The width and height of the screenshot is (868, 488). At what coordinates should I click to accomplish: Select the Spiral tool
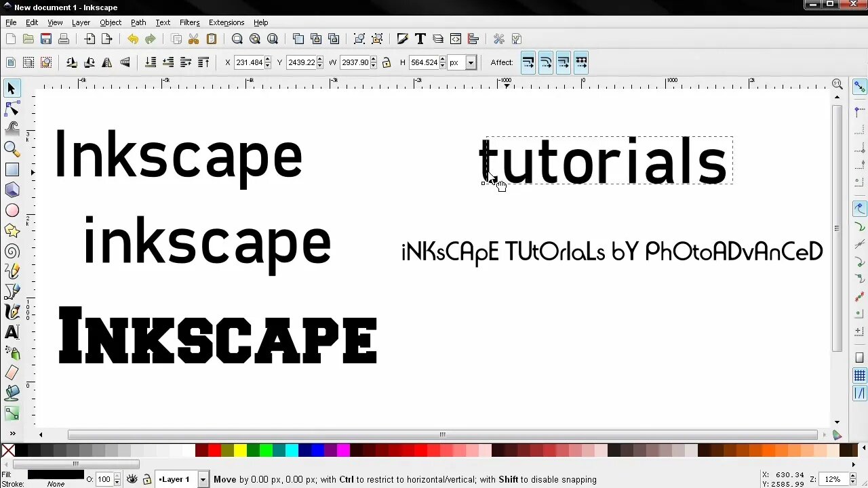click(x=12, y=251)
